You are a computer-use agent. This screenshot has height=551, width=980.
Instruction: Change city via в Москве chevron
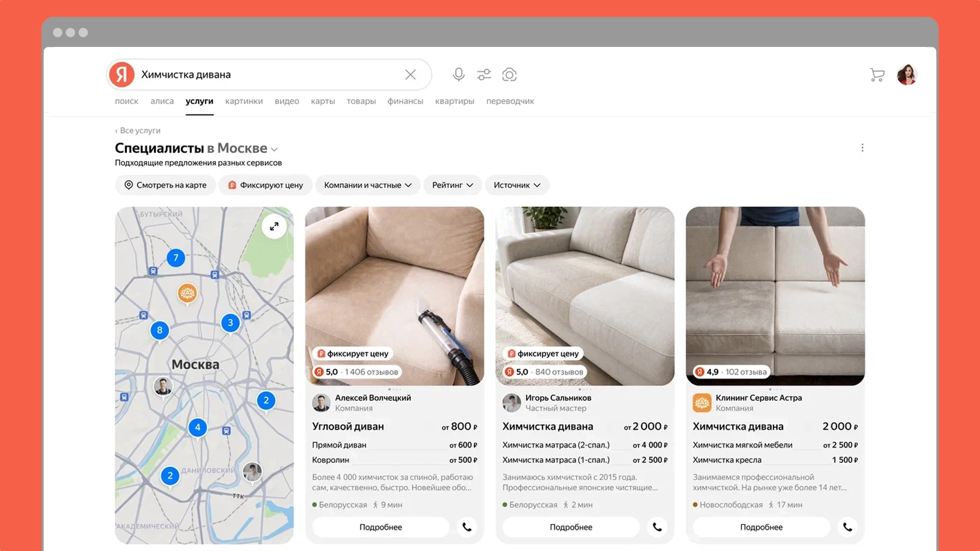tap(275, 149)
